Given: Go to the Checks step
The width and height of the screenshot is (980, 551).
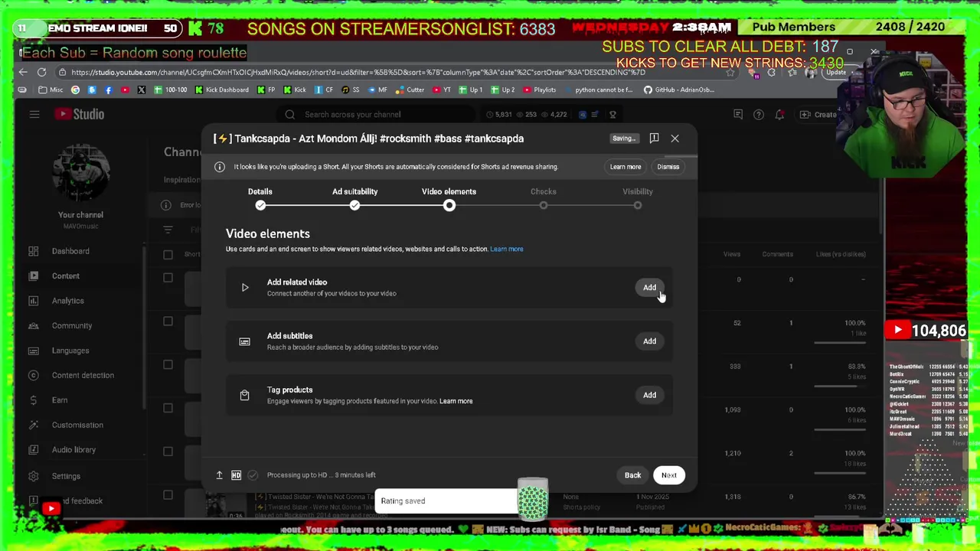Looking at the screenshot, I should [x=544, y=198].
